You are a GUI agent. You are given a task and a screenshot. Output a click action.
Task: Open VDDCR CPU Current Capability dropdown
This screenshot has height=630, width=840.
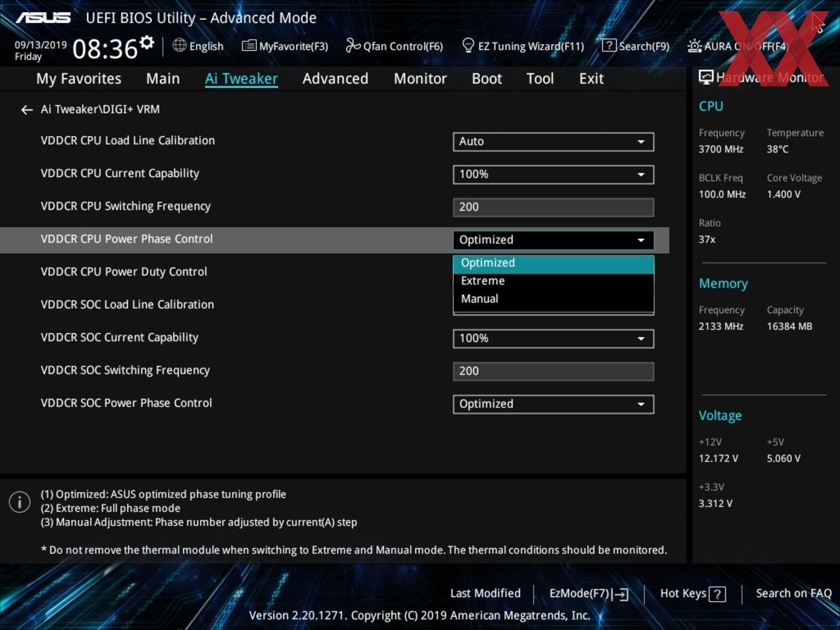(x=553, y=174)
